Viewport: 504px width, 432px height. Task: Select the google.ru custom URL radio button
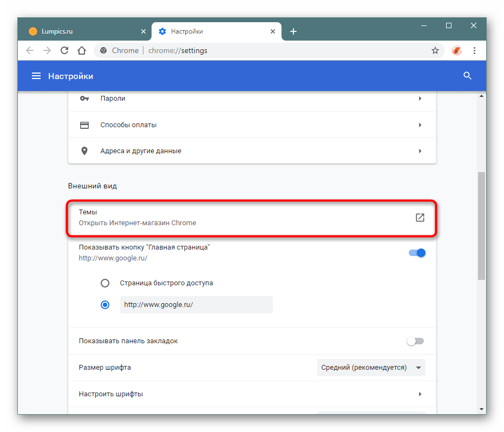tap(105, 305)
